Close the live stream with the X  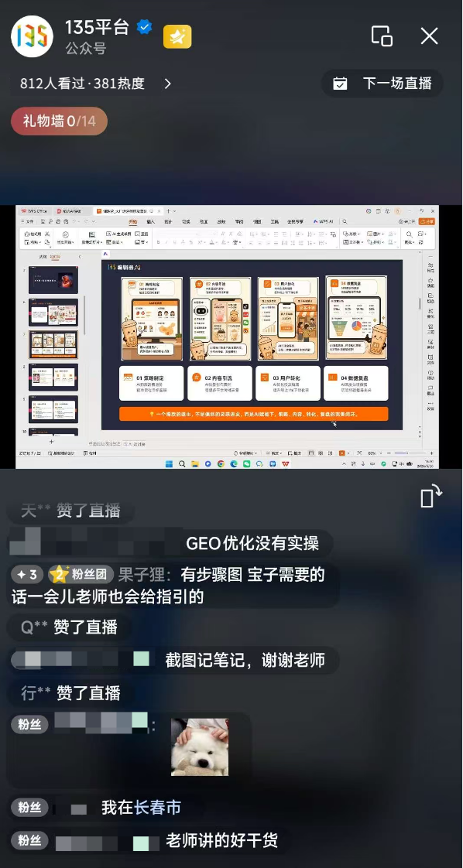[429, 36]
